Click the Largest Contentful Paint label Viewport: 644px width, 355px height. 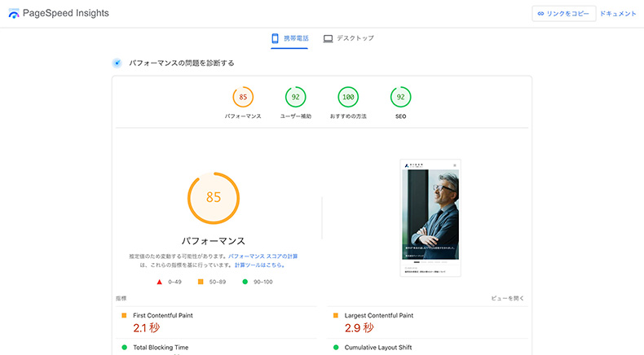[379, 316]
